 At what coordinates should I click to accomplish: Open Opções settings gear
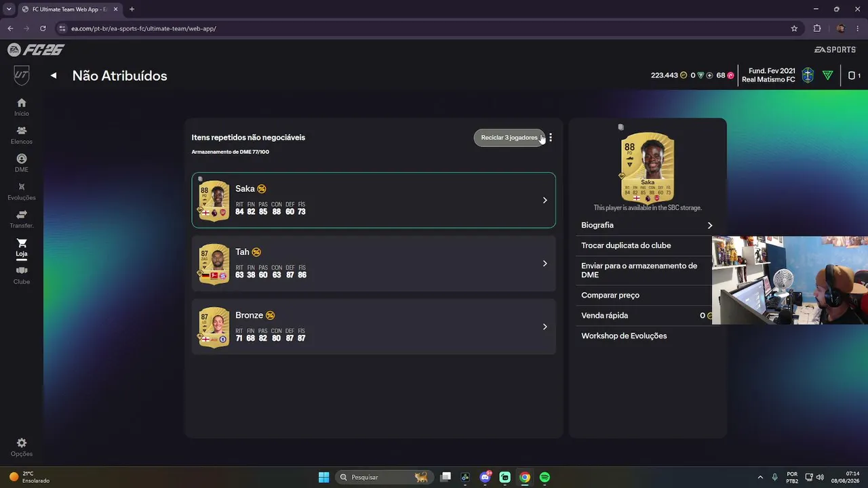[x=22, y=447]
